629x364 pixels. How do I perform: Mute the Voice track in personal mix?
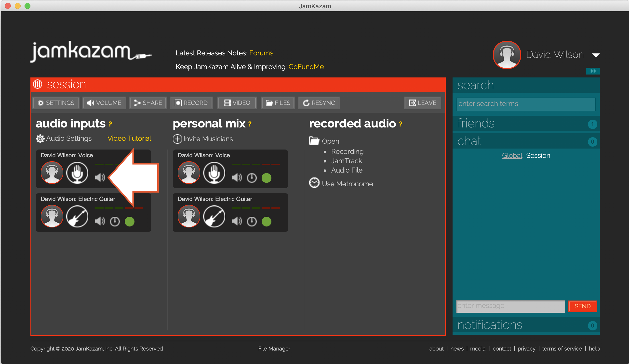coord(237,178)
